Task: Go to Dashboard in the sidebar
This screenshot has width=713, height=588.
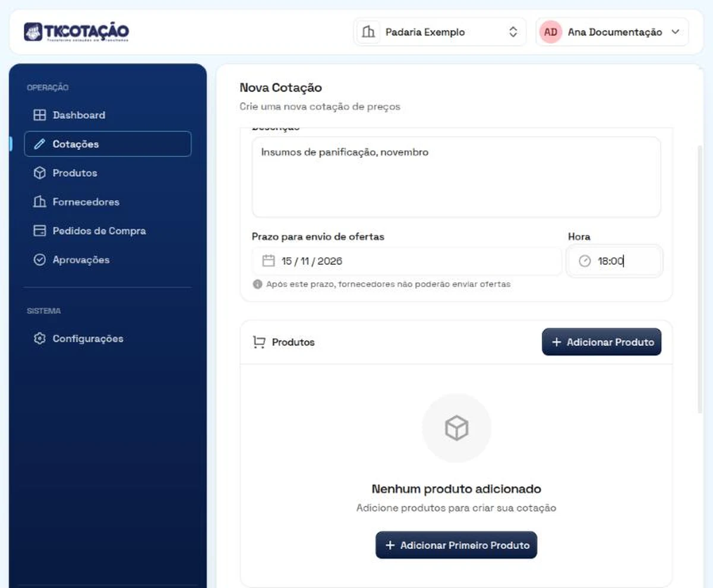Action: [x=108, y=115]
